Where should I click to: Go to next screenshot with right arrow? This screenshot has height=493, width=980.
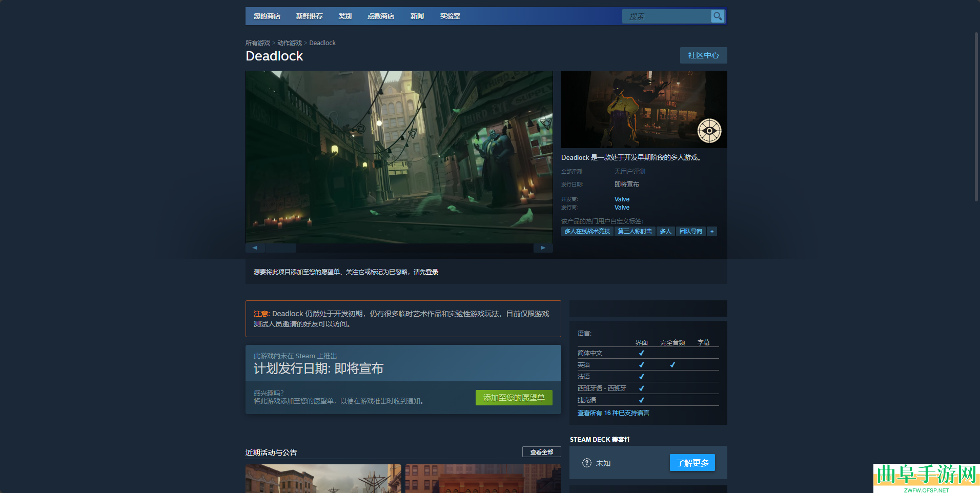point(543,248)
